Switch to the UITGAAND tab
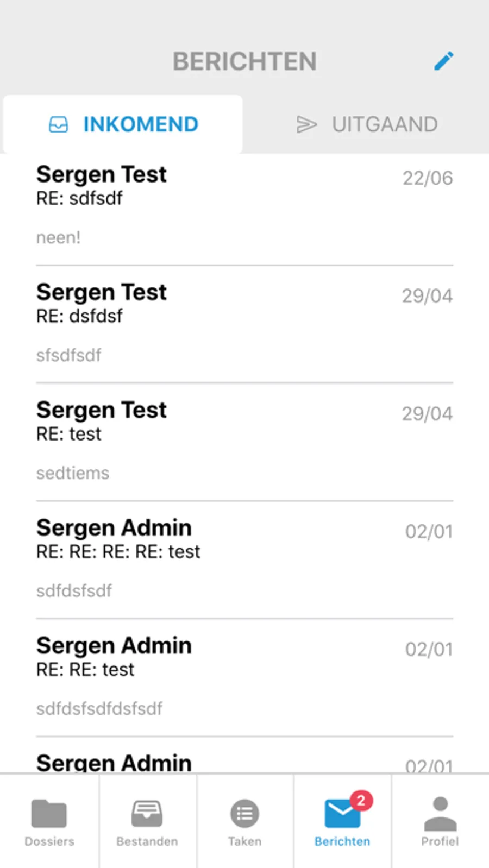The image size is (489, 868). click(367, 124)
